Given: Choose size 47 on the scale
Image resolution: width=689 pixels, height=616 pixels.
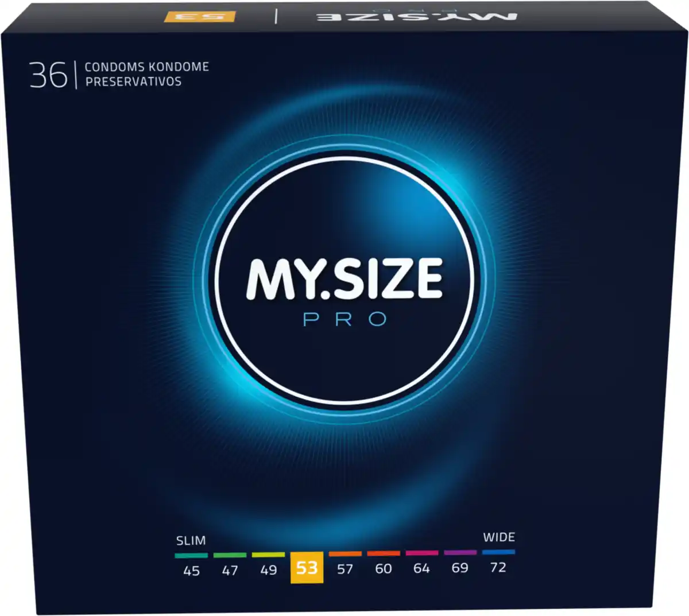Looking at the screenshot, I should (x=230, y=571).
